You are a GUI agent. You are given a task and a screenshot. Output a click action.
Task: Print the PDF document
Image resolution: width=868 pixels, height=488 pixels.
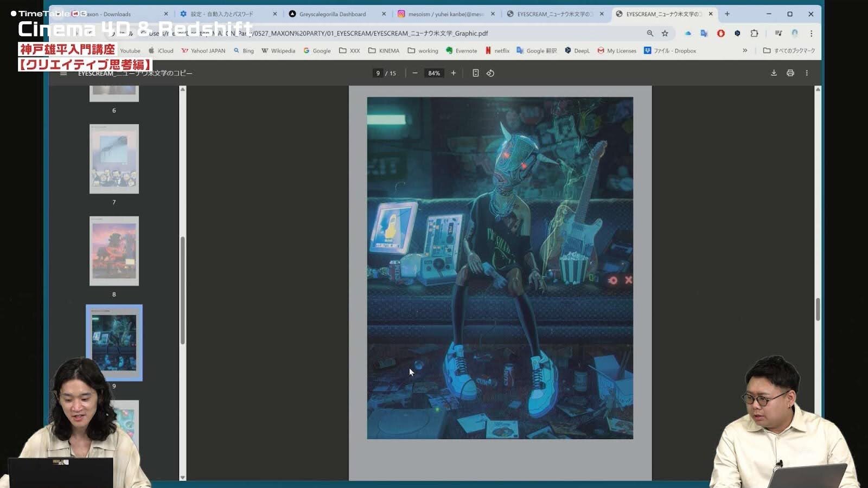click(x=790, y=73)
